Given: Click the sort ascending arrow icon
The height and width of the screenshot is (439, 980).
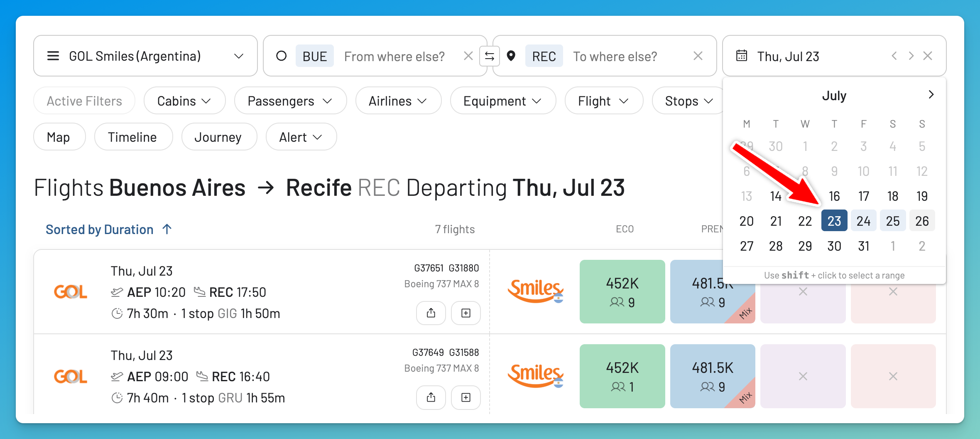Looking at the screenshot, I should 167,229.
